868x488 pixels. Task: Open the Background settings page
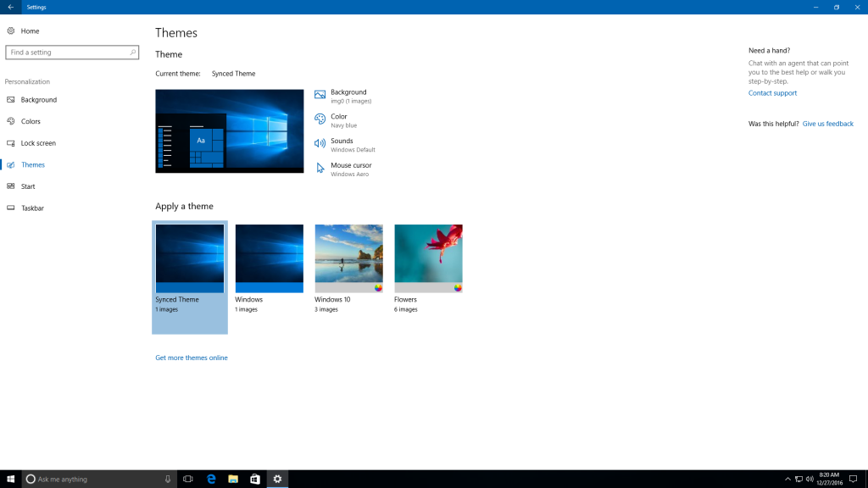pyautogui.click(x=38, y=100)
